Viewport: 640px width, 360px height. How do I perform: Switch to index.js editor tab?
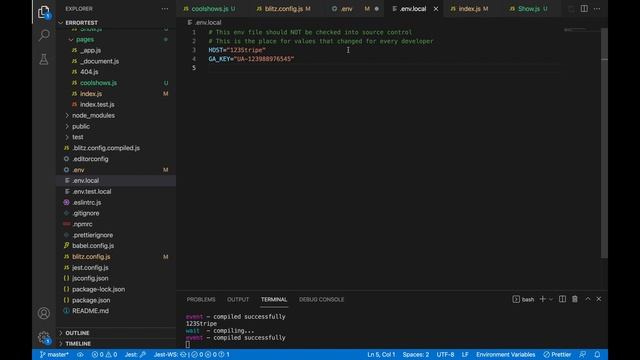point(469,9)
